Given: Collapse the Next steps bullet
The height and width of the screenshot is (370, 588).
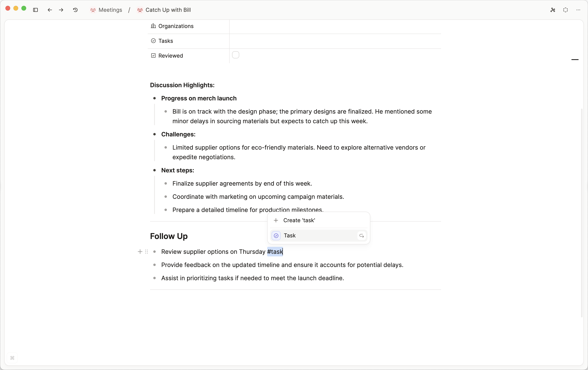Looking at the screenshot, I should pyautogui.click(x=154, y=170).
